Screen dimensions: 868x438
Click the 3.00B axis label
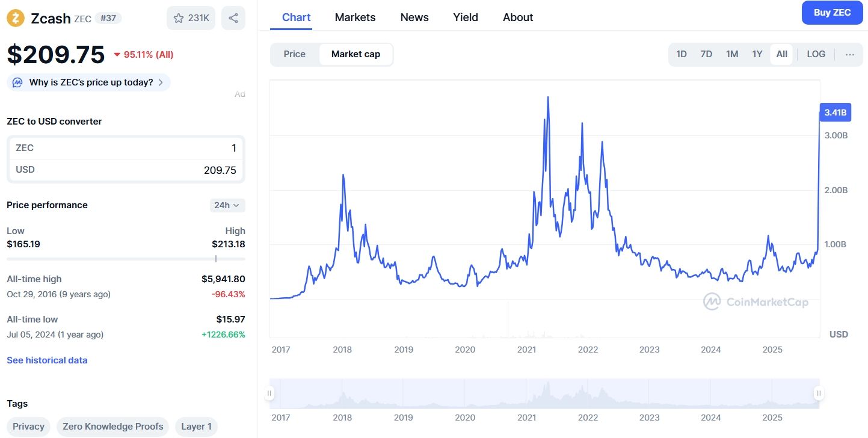(836, 135)
